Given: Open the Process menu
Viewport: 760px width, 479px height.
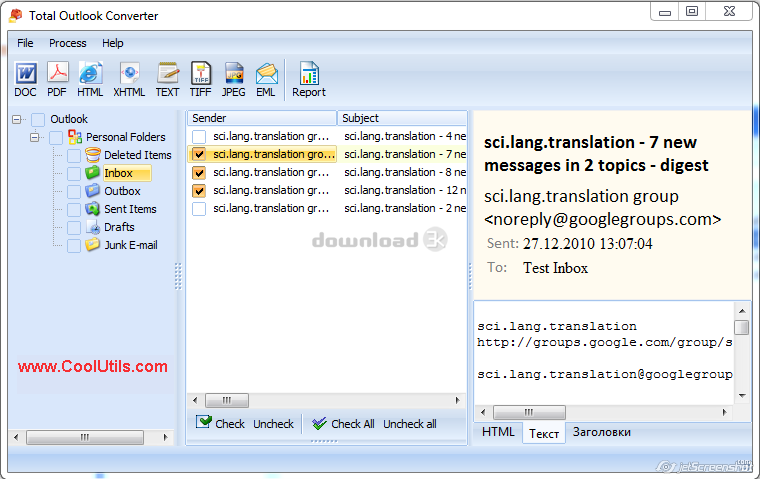Looking at the screenshot, I should [x=67, y=43].
